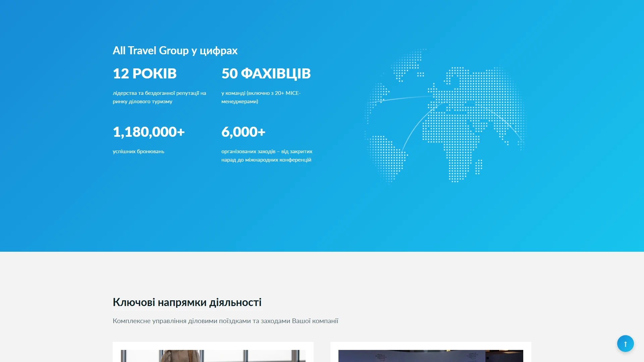The width and height of the screenshot is (644, 362).
Task: Click the '6,000+' figure
Action: pyautogui.click(x=243, y=132)
